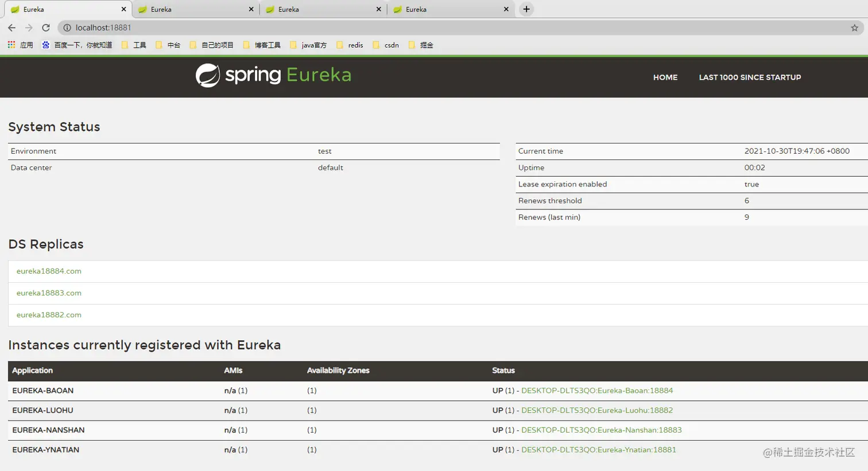This screenshot has width=868, height=471.
Task: Open a new tab with plus button
Action: pos(526,9)
